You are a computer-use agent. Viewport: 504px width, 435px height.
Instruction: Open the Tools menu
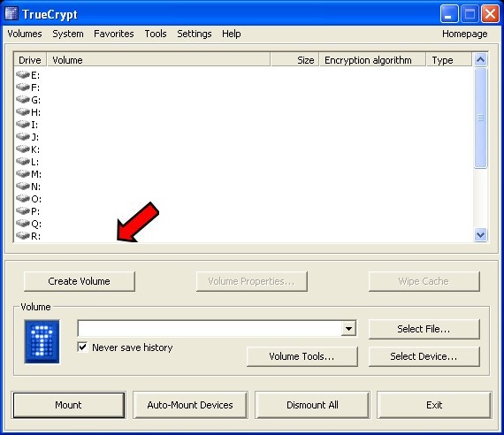(156, 34)
